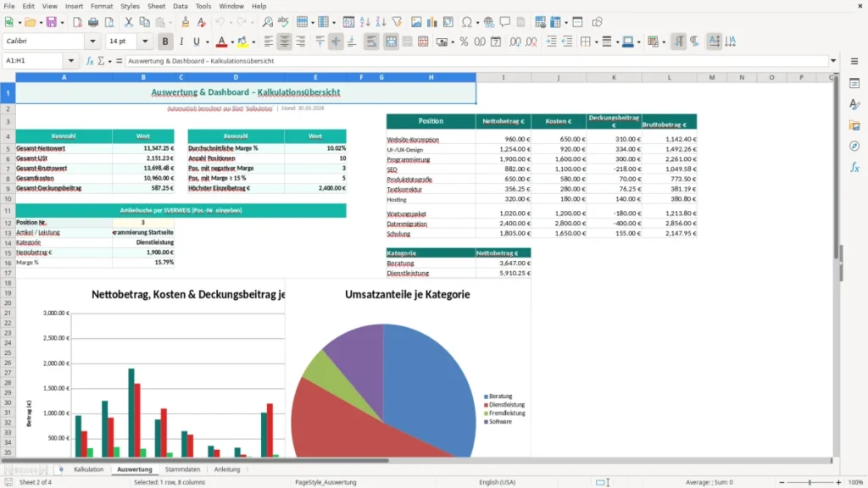The height and width of the screenshot is (488, 868).
Task: Click the Copy icon
Action: [144, 22]
